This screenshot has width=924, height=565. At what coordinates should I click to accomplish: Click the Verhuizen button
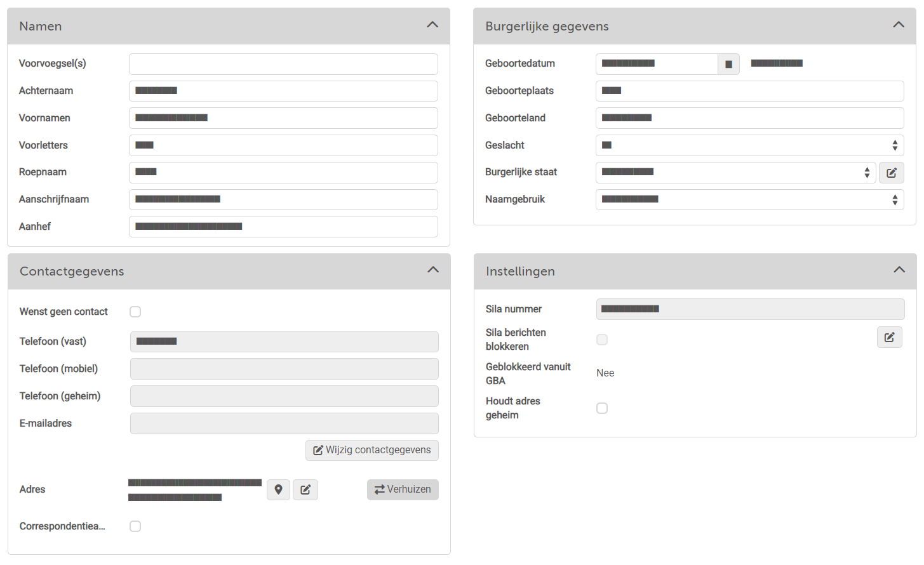click(x=403, y=489)
